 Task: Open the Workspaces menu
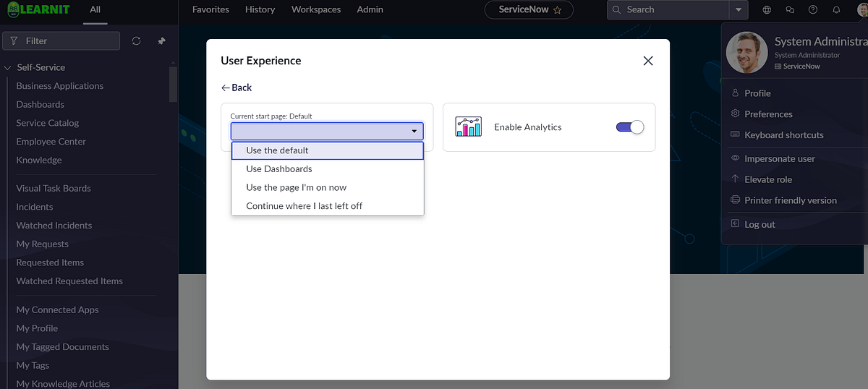(316, 9)
